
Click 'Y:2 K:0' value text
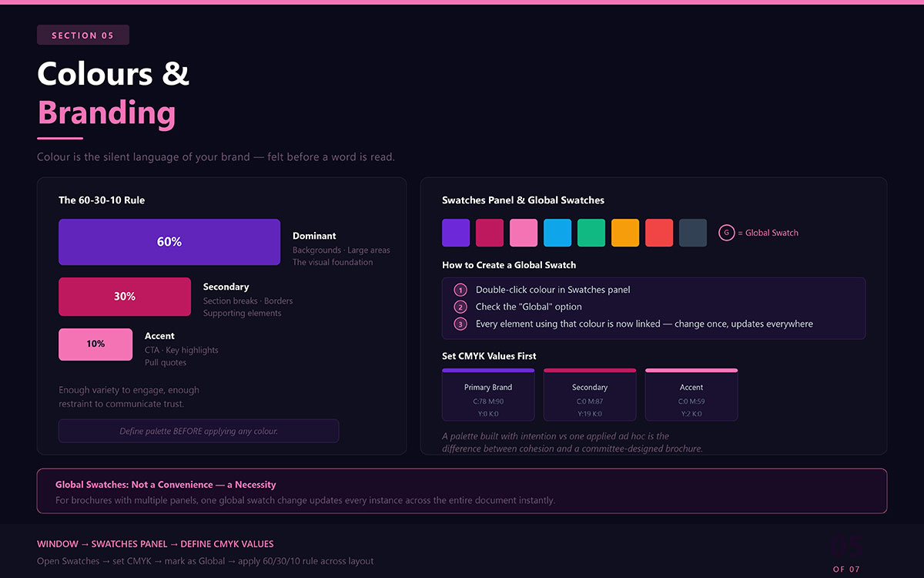pyautogui.click(x=691, y=414)
